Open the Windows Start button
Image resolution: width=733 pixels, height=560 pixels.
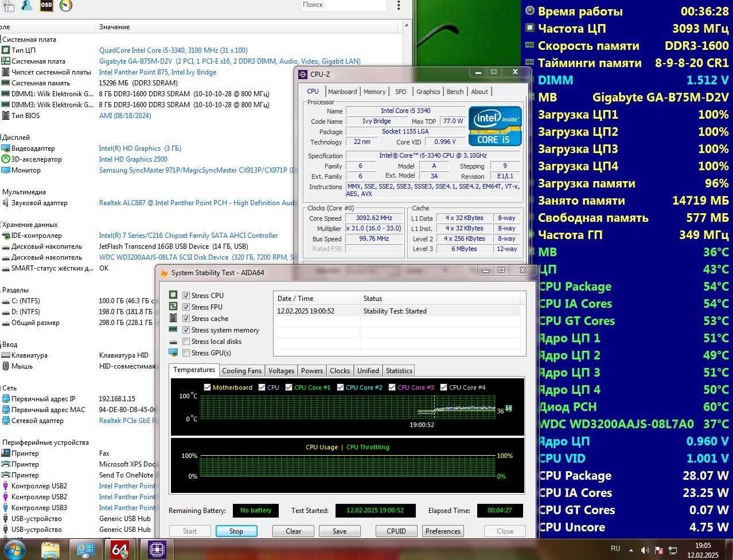(14, 550)
